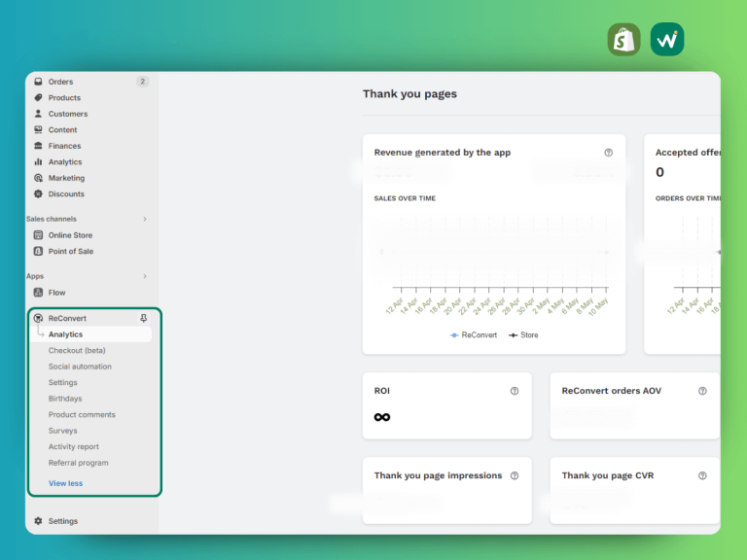Open Birthdays submenu item

click(x=65, y=399)
